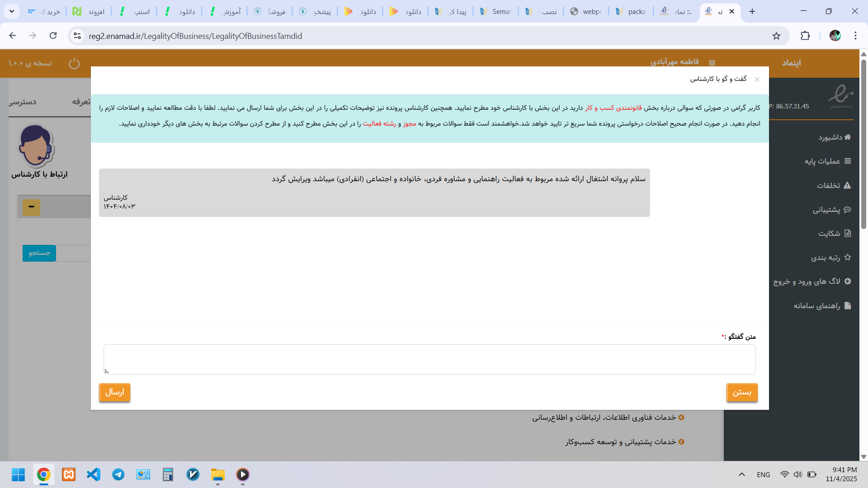Toggle the hamburger menu near username
868x488 pixels.
[x=712, y=63]
